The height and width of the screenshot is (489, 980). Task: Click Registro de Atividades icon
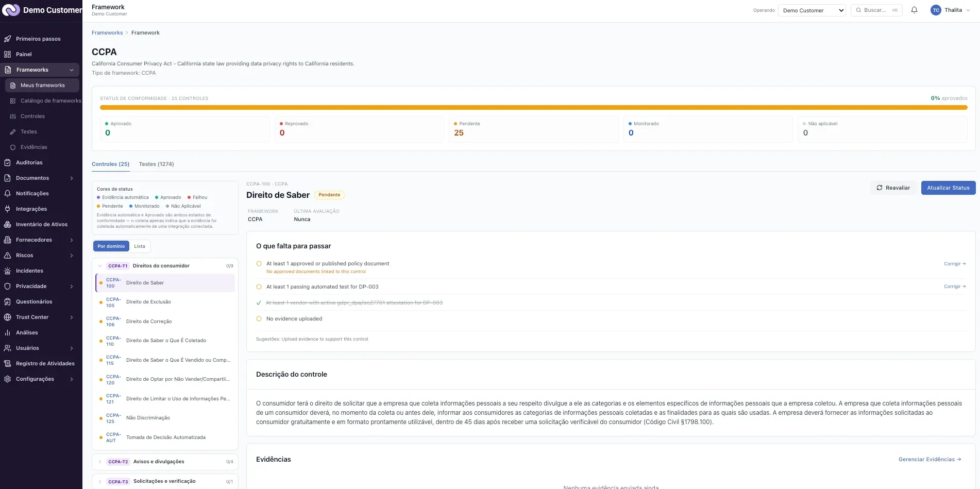8,364
